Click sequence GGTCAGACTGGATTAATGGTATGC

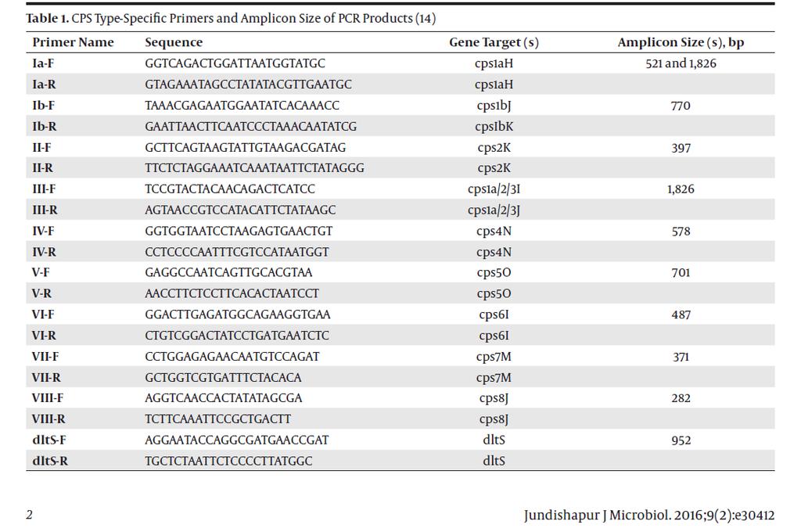pyautogui.click(x=235, y=63)
